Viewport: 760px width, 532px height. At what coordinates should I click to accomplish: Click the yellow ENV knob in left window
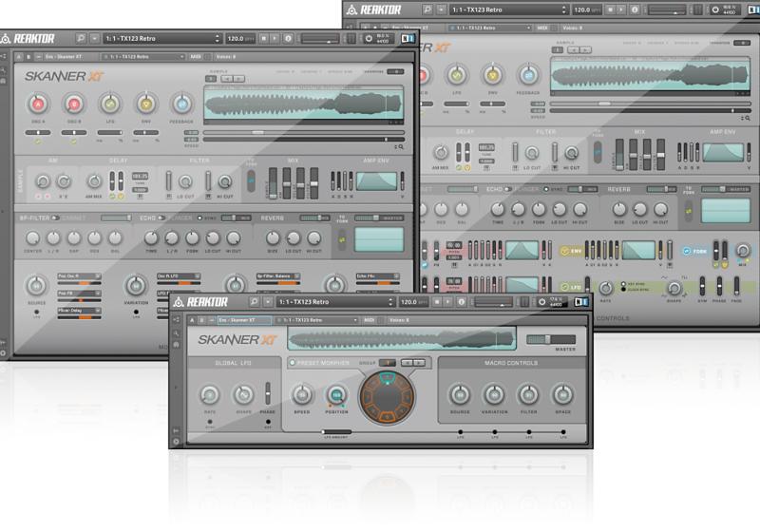click(x=146, y=104)
